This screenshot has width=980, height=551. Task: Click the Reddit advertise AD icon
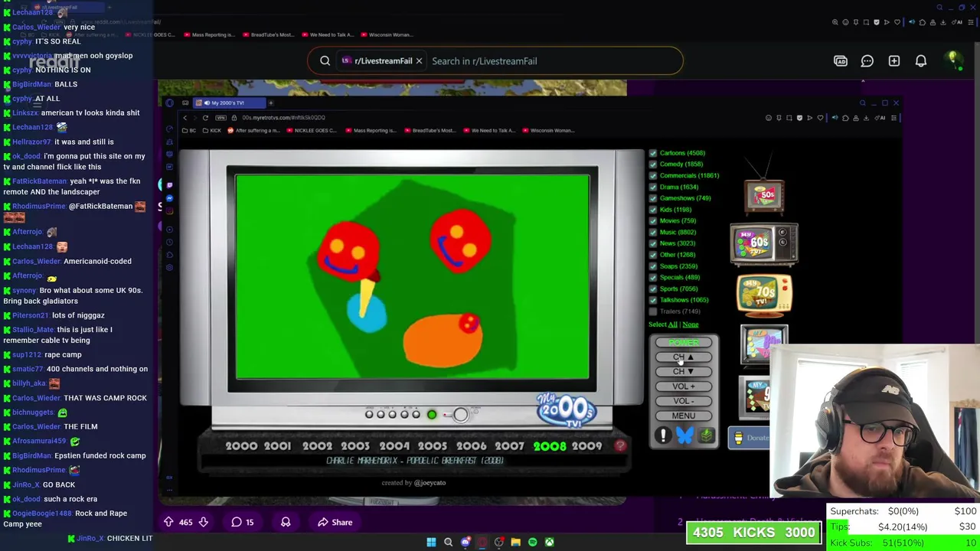[x=841, y=61]
